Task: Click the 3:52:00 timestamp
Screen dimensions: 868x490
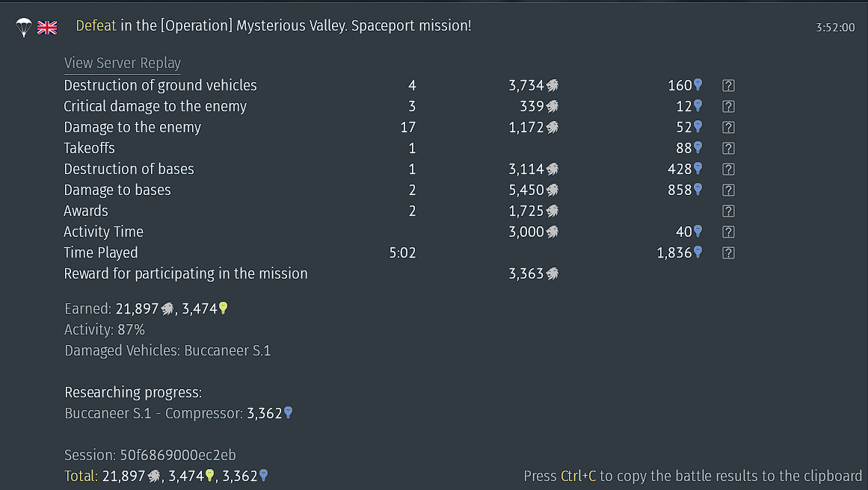Action: coord(835,27)
